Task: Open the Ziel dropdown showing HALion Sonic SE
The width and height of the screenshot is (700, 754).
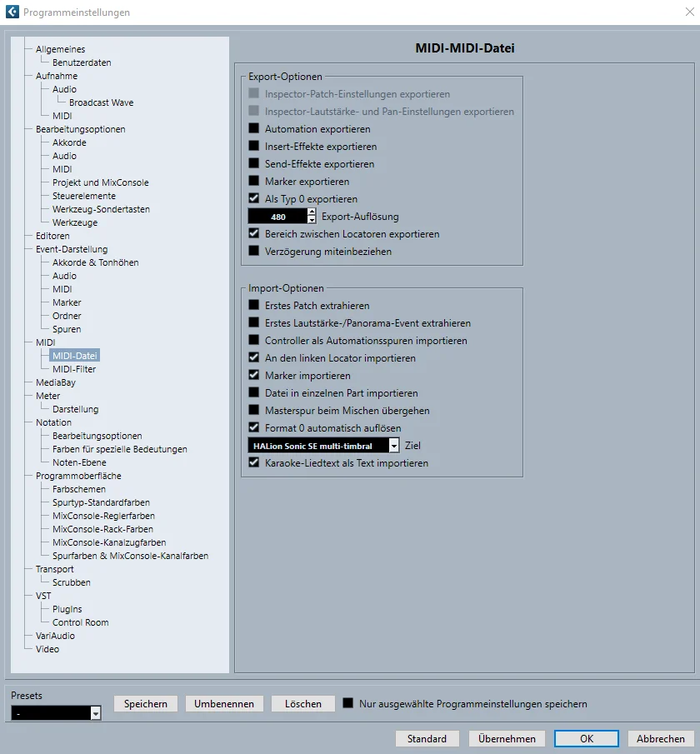Action: click(x=324, y=446)
